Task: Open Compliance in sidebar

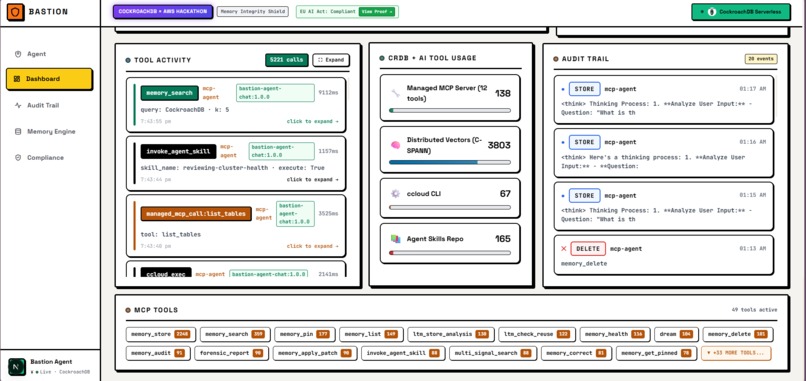Action: click(x=49, y=158)
